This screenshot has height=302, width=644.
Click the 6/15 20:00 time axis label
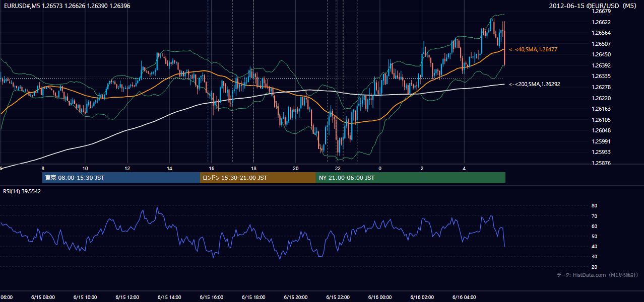click(x=295, y=297)
